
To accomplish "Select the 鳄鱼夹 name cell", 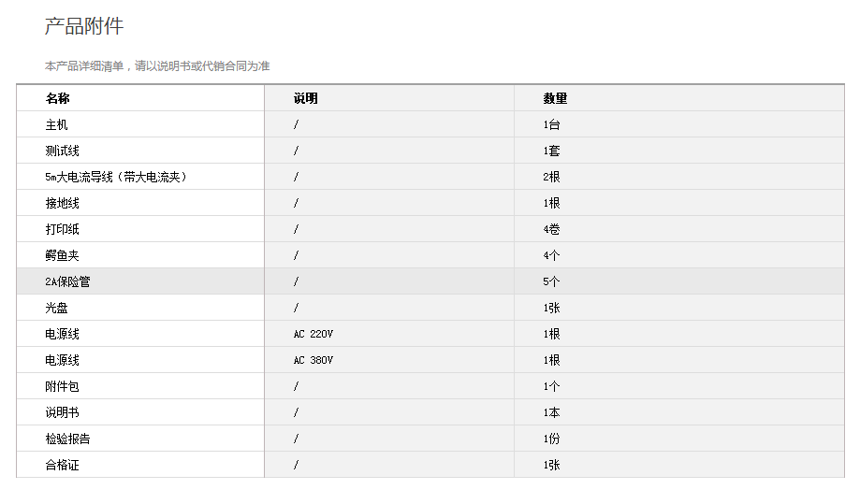I will (62, 255).
